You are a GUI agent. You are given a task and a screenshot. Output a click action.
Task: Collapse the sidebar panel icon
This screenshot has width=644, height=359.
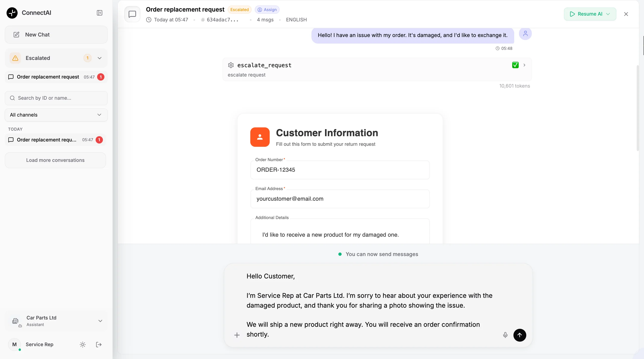coord(100,13)
